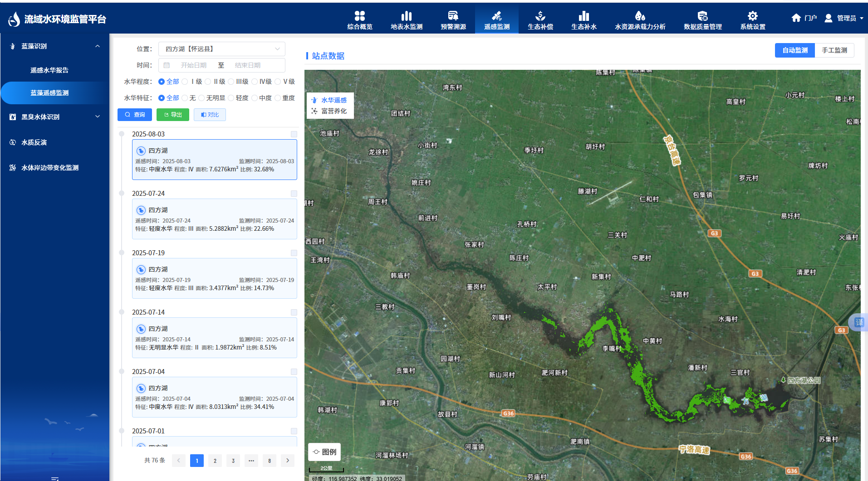Screen dimensions: 868x481
Task: Click the 对比 compare button
Action: pos(210,115)
